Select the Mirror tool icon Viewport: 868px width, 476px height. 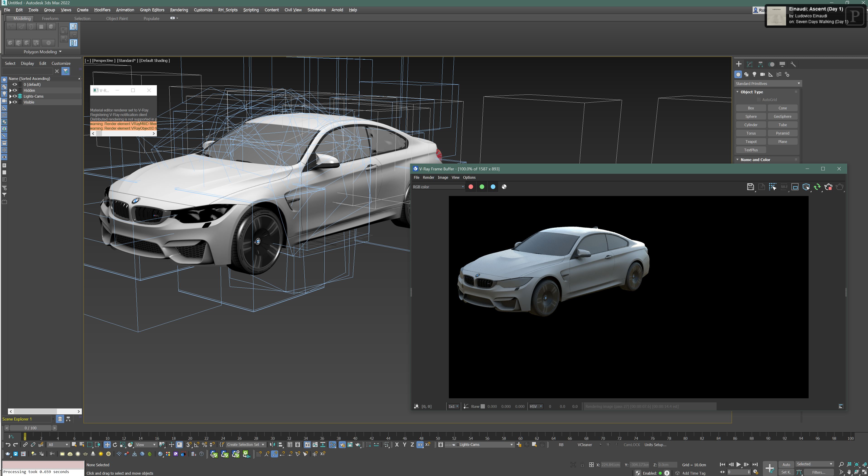273,445
